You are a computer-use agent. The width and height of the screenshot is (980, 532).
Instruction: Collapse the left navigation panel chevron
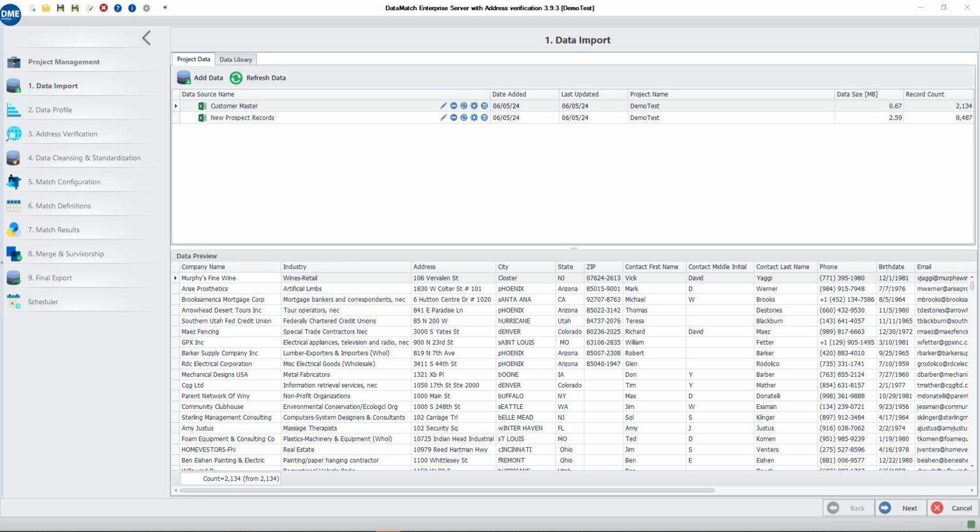(147, 38)
